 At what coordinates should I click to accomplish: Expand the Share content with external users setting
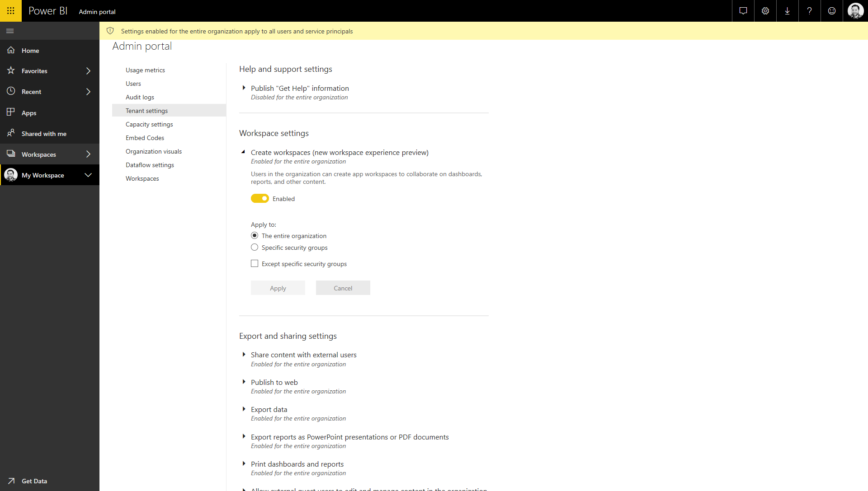tap(244, 355)
